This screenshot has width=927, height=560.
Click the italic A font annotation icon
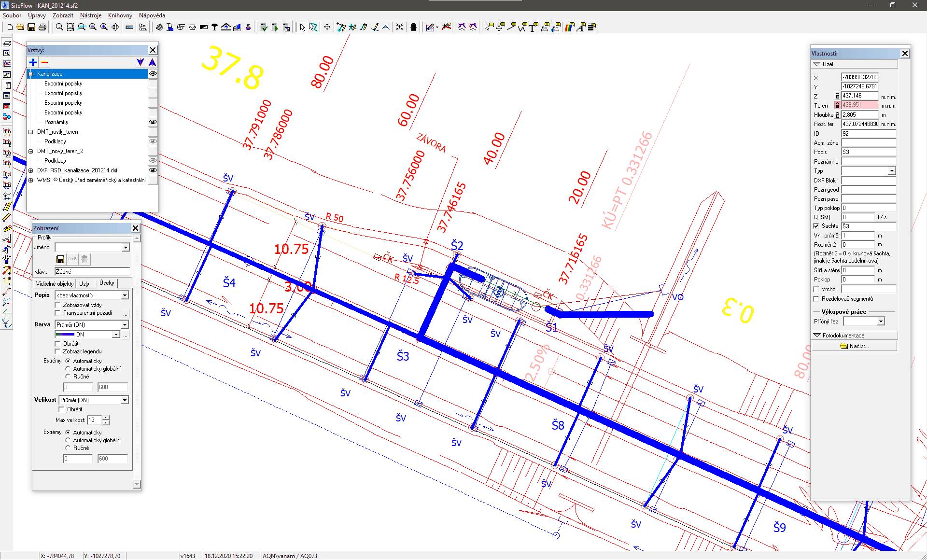[581, 27]
